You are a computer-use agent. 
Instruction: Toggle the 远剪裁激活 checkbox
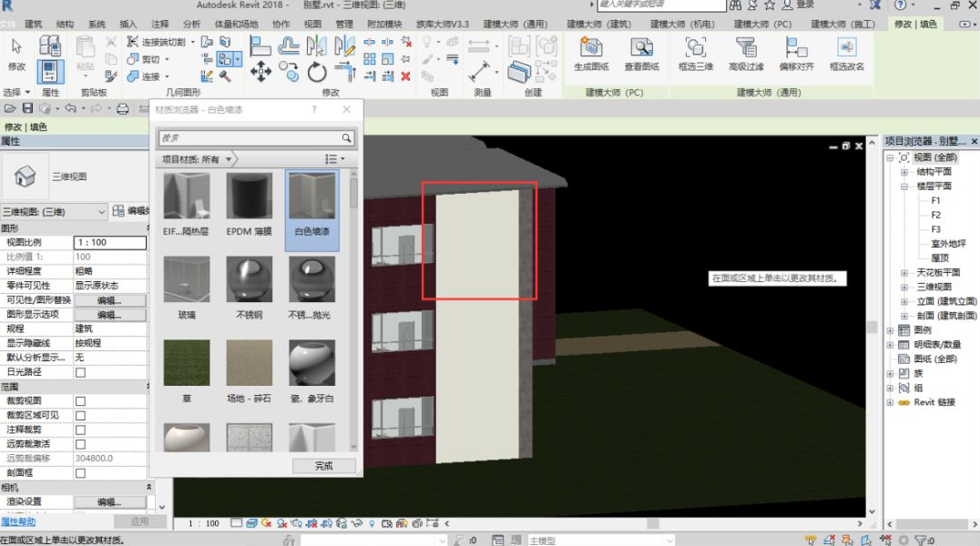coord(80,444)
